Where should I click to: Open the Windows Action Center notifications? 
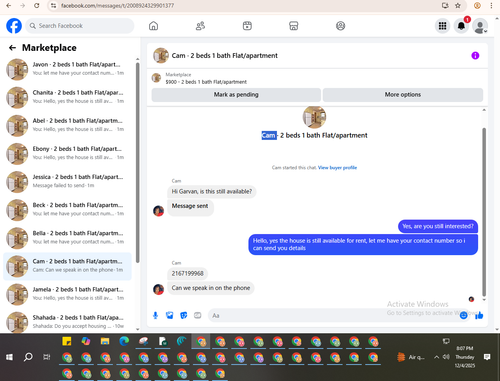487,357
